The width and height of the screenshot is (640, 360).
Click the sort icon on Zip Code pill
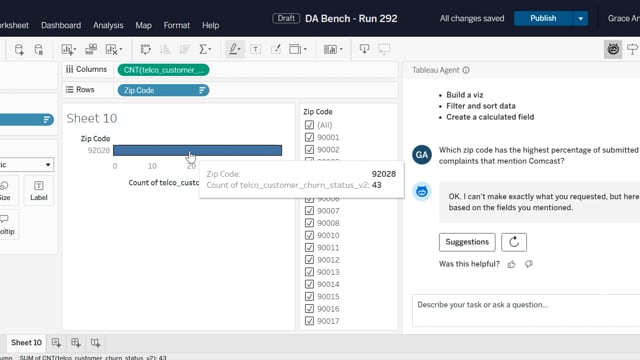tap(202, 90)
